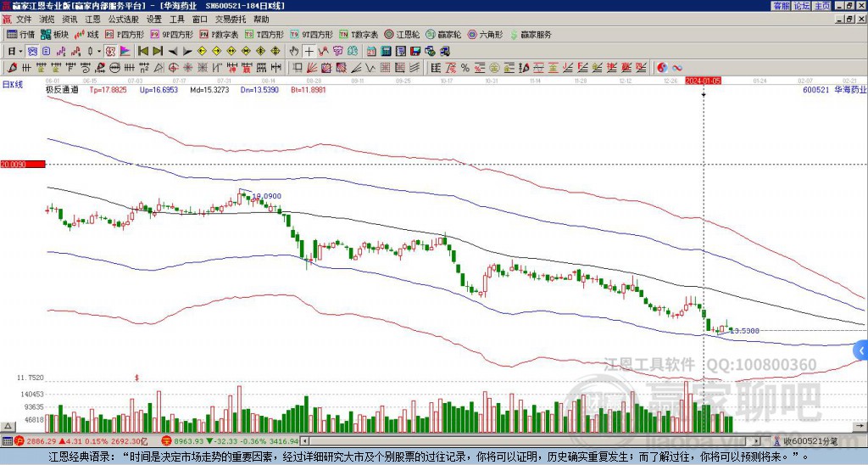Image resolution: width=868 pixels, height=465 pixels.
Task: Open 赢家服务 service link
Action: [x=531, y=34]
